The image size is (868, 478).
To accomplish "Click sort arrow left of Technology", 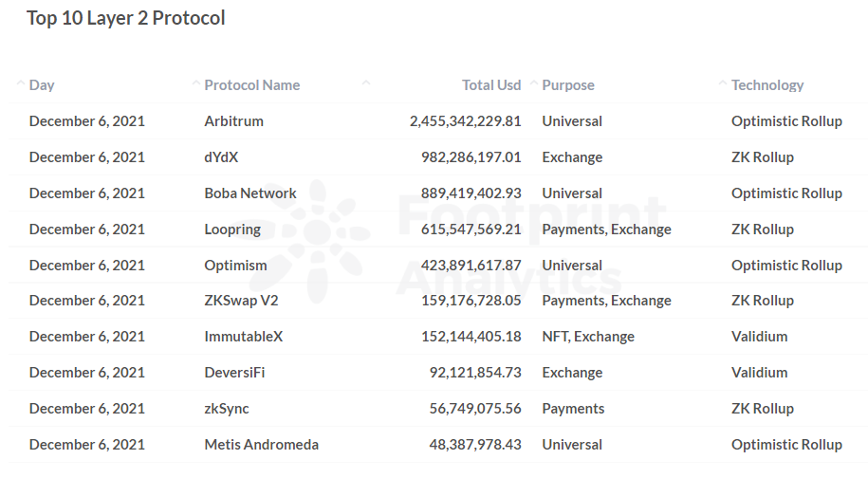I will pyautogui.click(x=723, y=83).
